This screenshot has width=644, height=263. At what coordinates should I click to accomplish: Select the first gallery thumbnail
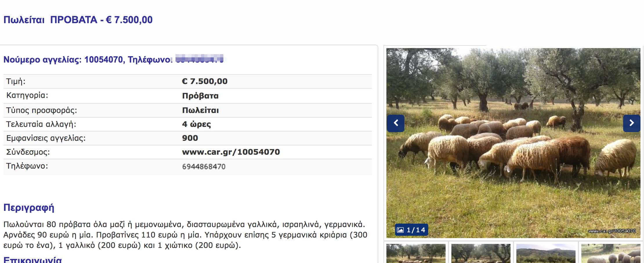click(x=416, y=253)
